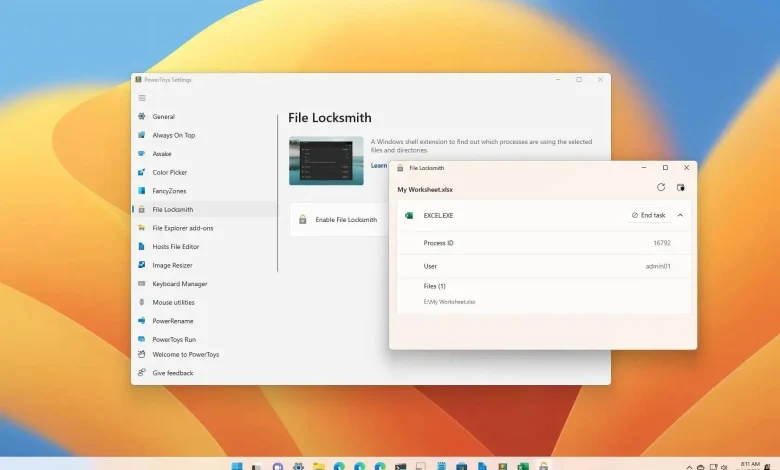This screenshot has height=470, width=780.
Task: Open the Give feedback item
Action: tap(173, 373)
